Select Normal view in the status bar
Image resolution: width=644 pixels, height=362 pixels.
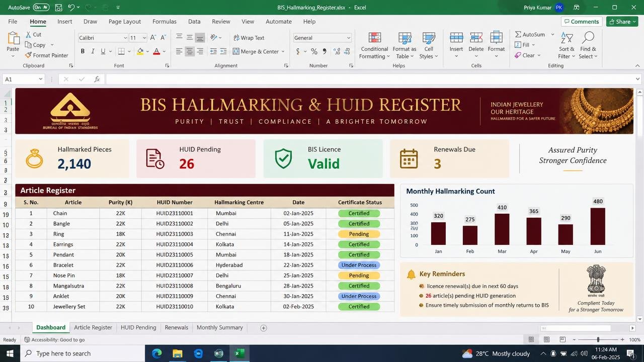click(x=531, y=340)
